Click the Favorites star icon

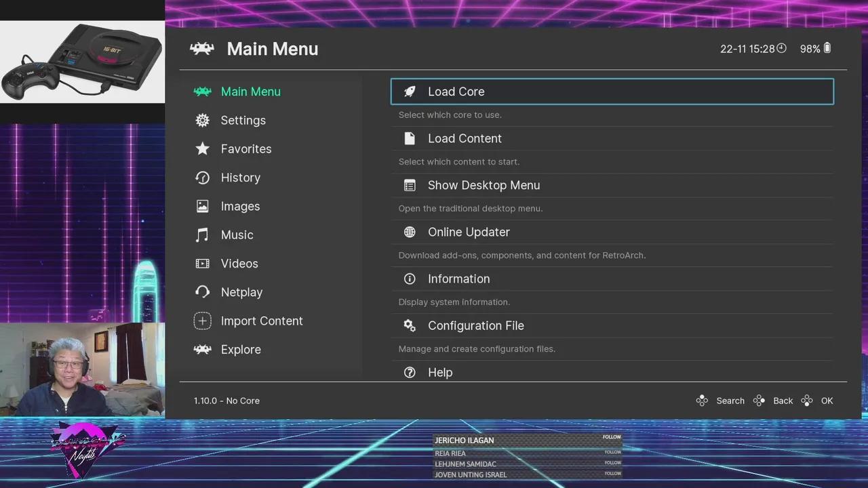(x=202, y=148)
